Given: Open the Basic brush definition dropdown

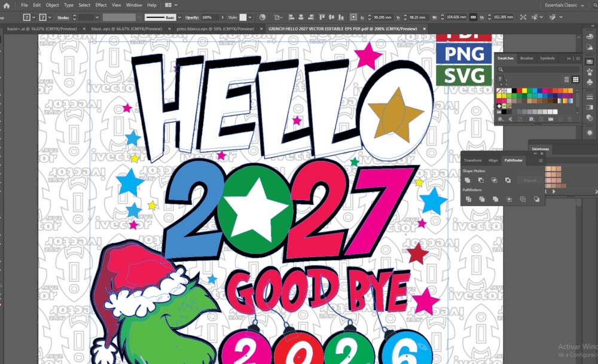Looking at the screenshot, I should (x=179, y=17).
